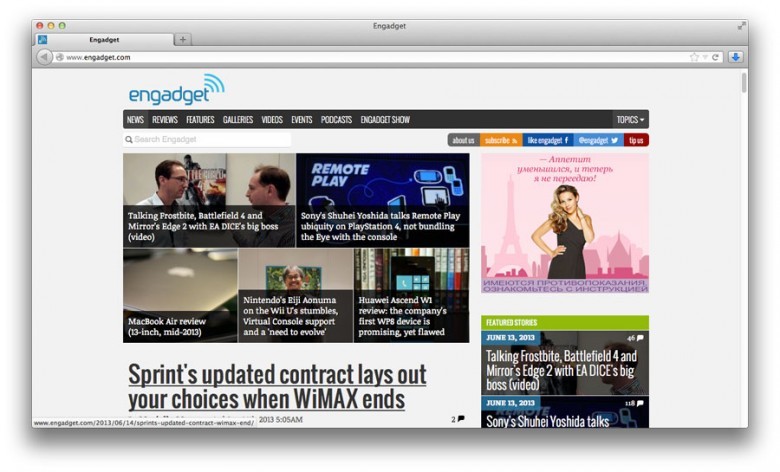Open bookmark dropdown arrow beside star
780x472 pixels.
(x=704, y=57)
